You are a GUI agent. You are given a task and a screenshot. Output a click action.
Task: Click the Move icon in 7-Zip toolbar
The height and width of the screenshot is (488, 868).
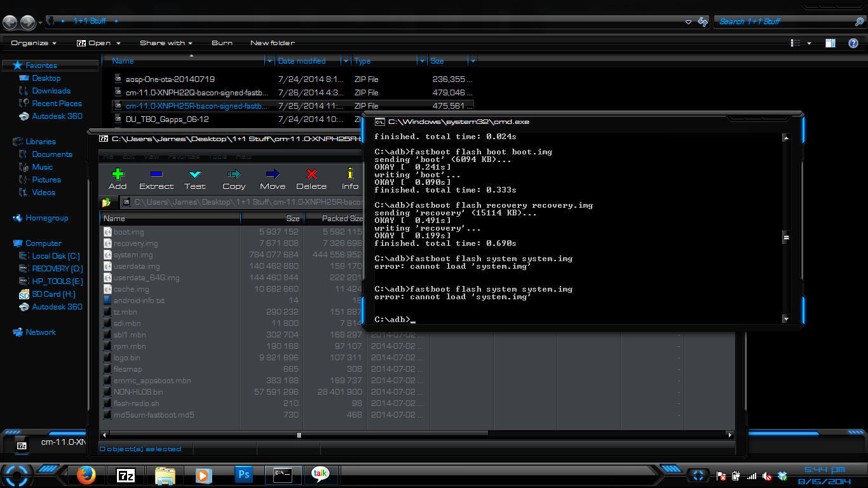click(273, 174)
